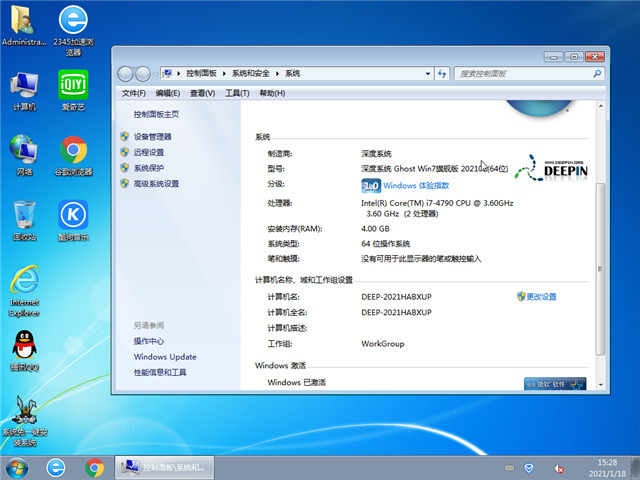Click the 1.0 rating badge
640x480 pixels.
click(371, 186)
